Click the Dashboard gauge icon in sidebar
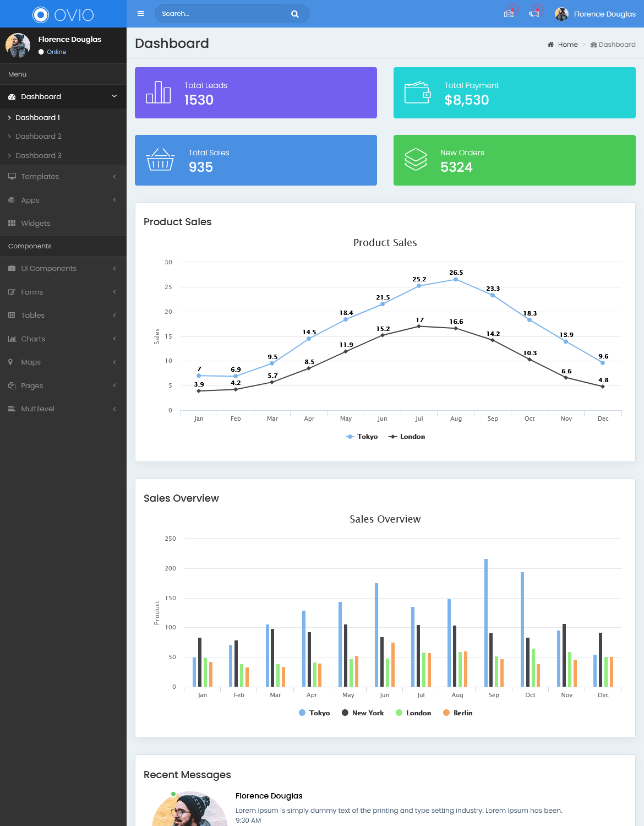 [x=12, y=96]
